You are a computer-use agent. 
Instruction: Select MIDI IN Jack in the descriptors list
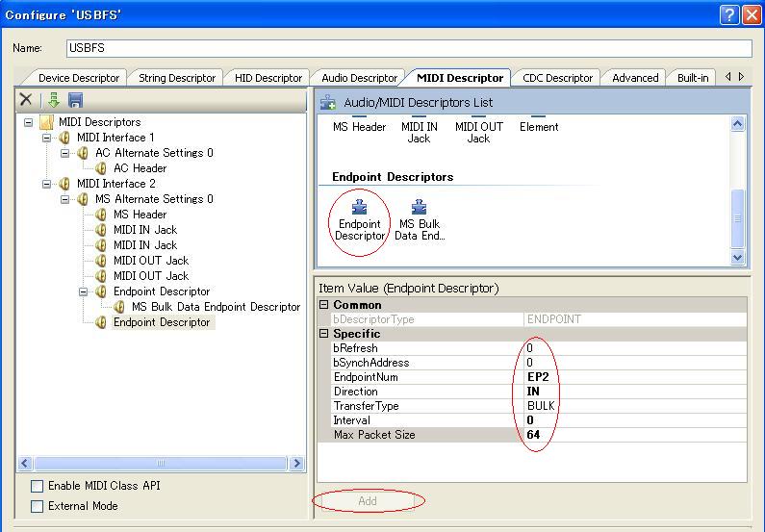420,132
